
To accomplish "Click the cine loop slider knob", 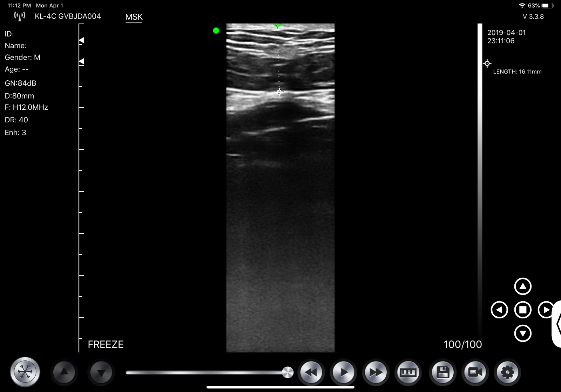I will 288,372.
